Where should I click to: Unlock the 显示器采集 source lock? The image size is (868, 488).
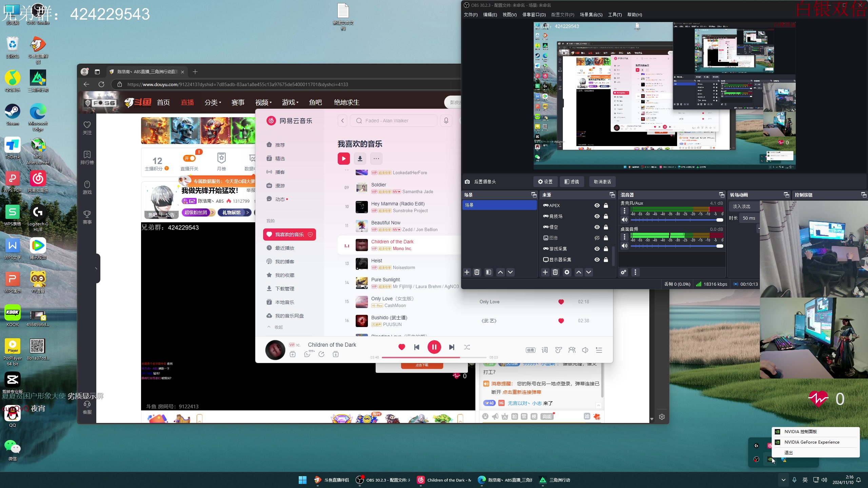(x=606, y=260)
